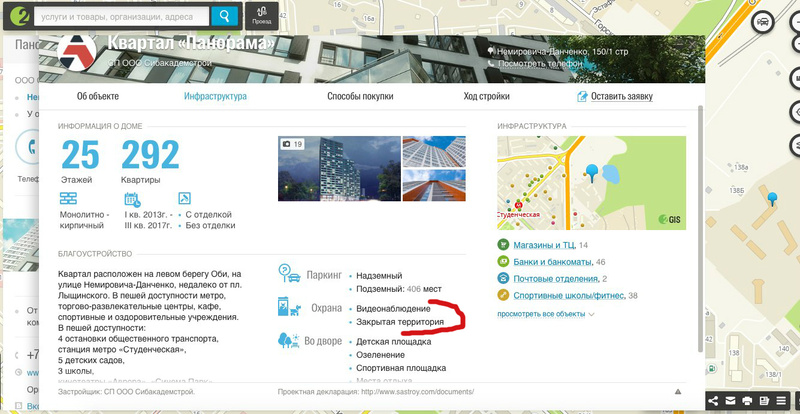Click the share icon in bottom toolbar

(x=714, y=400)
